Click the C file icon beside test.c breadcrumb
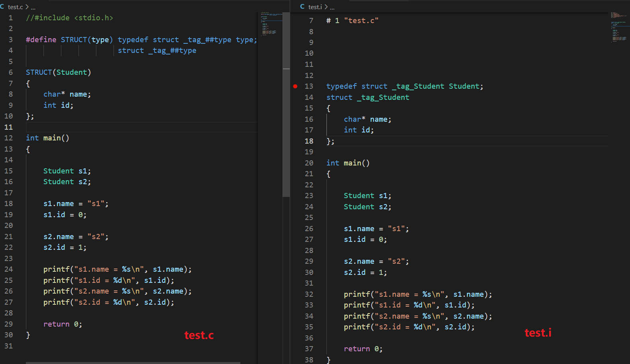630x364 pixels. click(2, 7)
